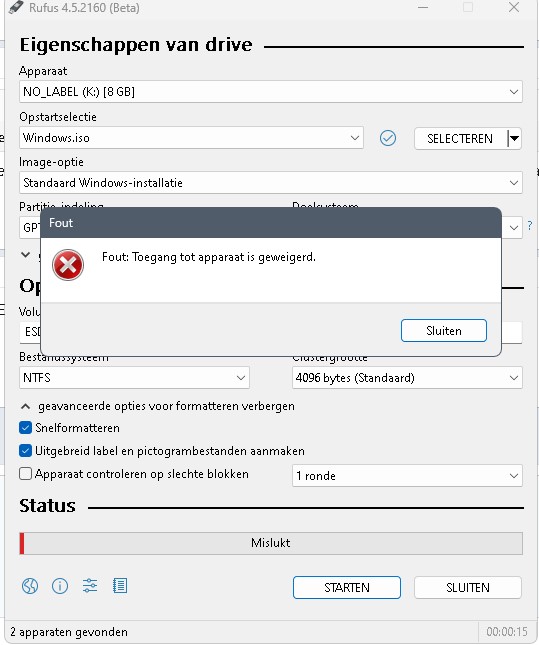Open the 1 ronde passes dropdown
This screenshot has width=539, height=645.
(407, 476)
